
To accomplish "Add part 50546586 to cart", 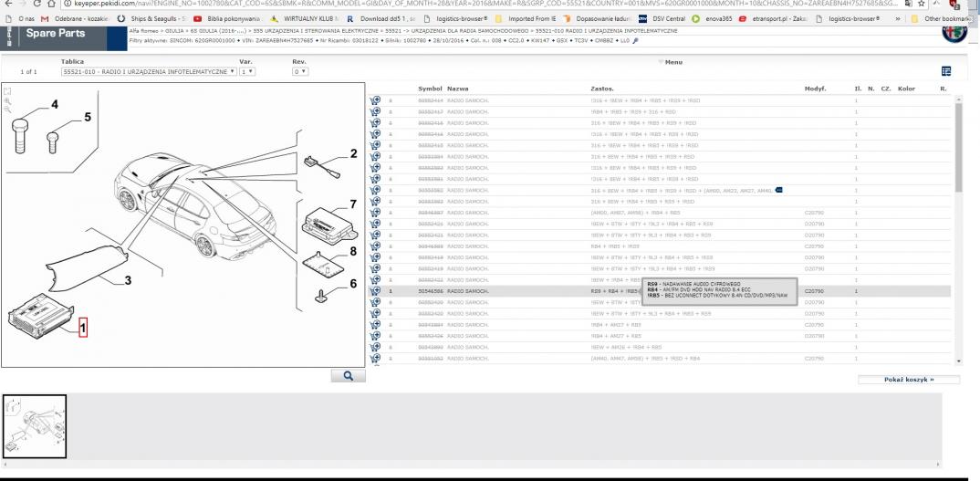I will pyautogui.click(x=375, y=292).
